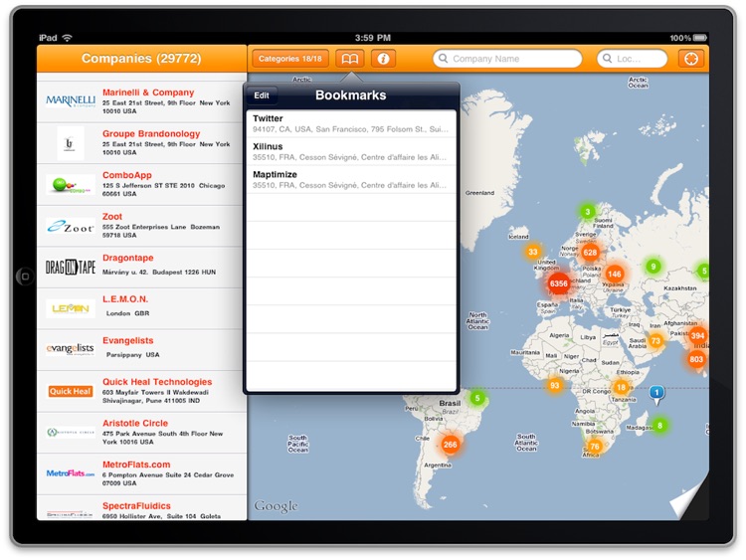This screenshot has height=560, width=746.
Task: Open the Dragontape company entry
Action: (142, 268)
